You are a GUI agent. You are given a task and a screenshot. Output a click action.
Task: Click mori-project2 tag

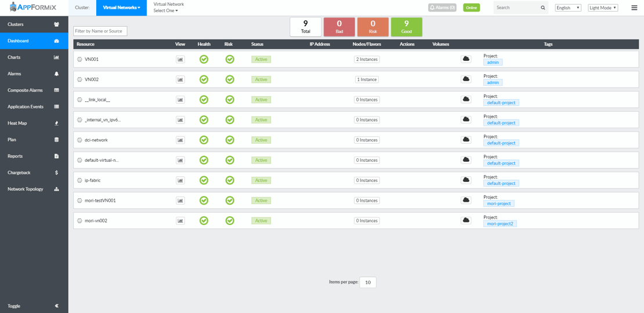pyautogui.click(x=500, y=224)
